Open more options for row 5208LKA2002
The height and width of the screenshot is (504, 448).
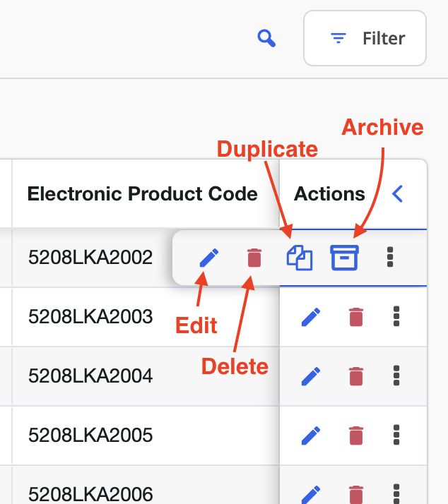pyautogui.click(x=390, y=257)
